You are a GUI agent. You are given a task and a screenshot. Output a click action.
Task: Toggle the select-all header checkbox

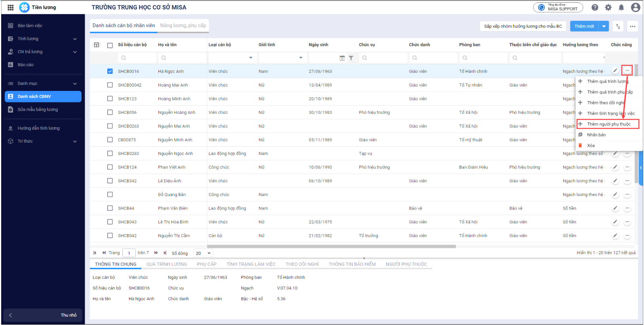pos(110,45)
